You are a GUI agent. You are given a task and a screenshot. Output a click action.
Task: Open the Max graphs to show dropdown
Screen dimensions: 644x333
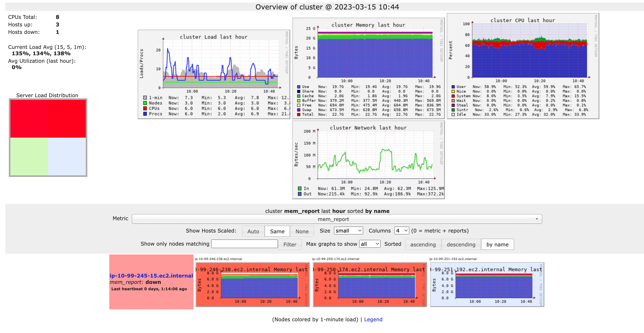(370, 244)
